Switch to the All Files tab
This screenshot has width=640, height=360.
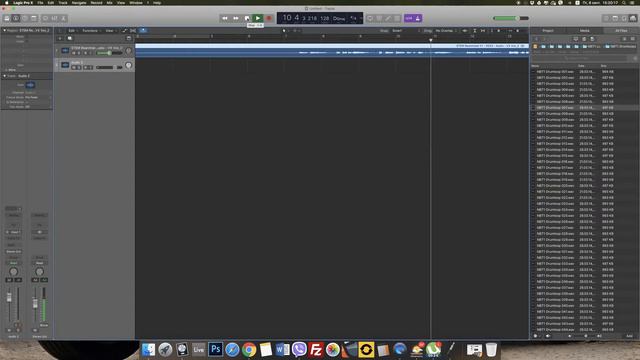point(621,31)
